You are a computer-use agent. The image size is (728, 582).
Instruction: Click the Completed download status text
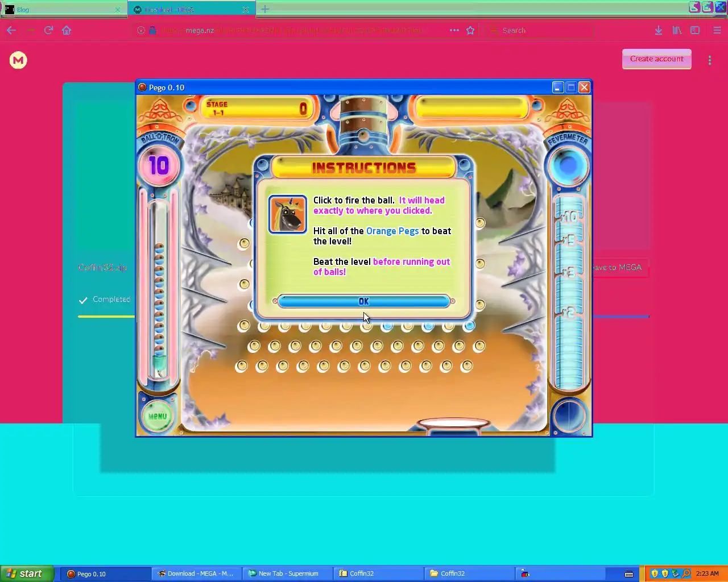[111, 299]
